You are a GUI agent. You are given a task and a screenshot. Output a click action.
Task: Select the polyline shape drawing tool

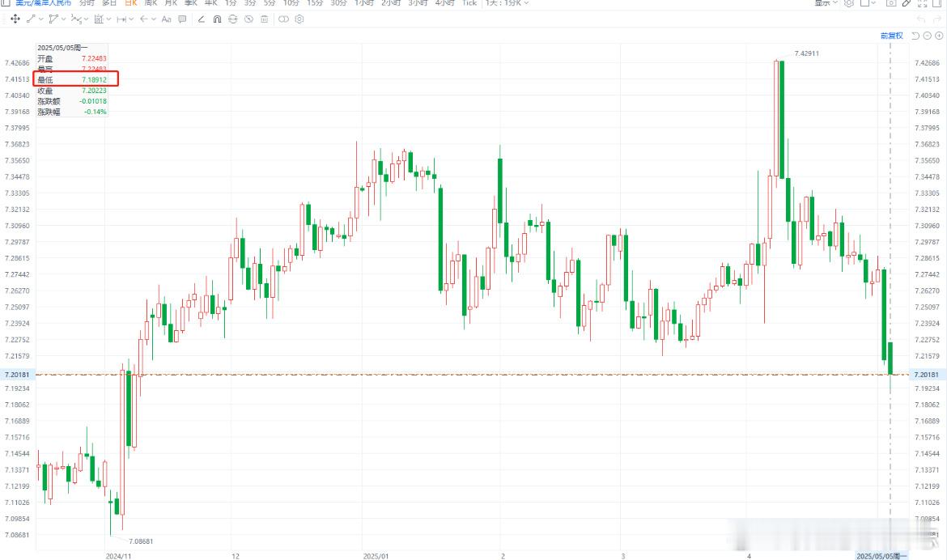coord(53,19)
